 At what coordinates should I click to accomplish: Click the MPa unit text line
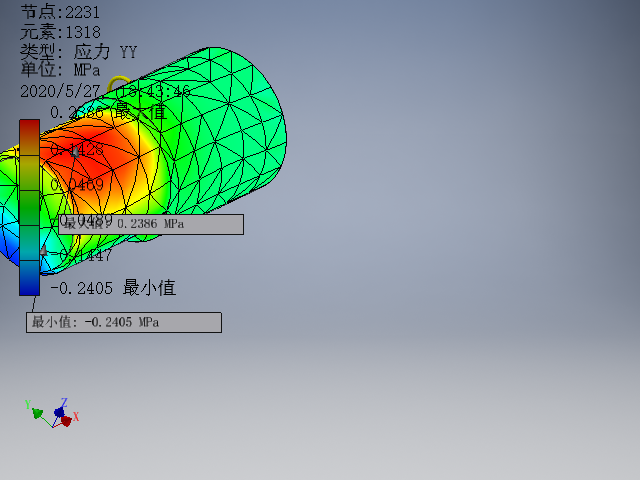coord(60,70)
